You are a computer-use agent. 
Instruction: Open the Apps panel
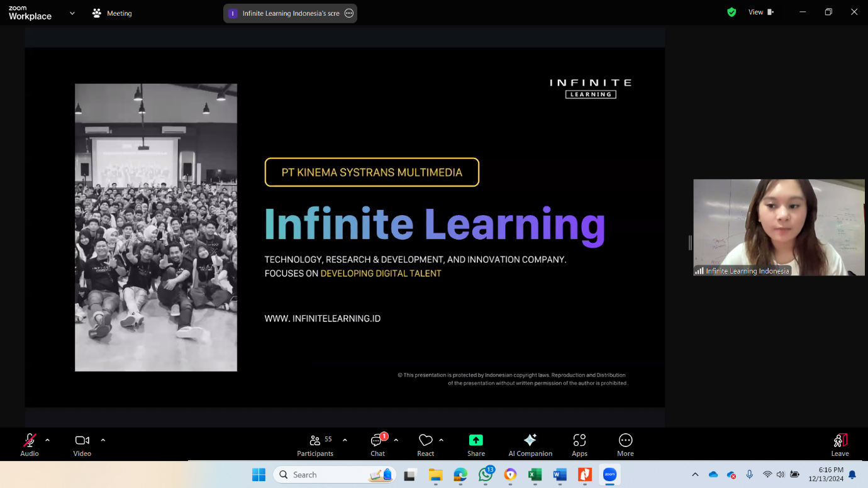click(579, 444)
